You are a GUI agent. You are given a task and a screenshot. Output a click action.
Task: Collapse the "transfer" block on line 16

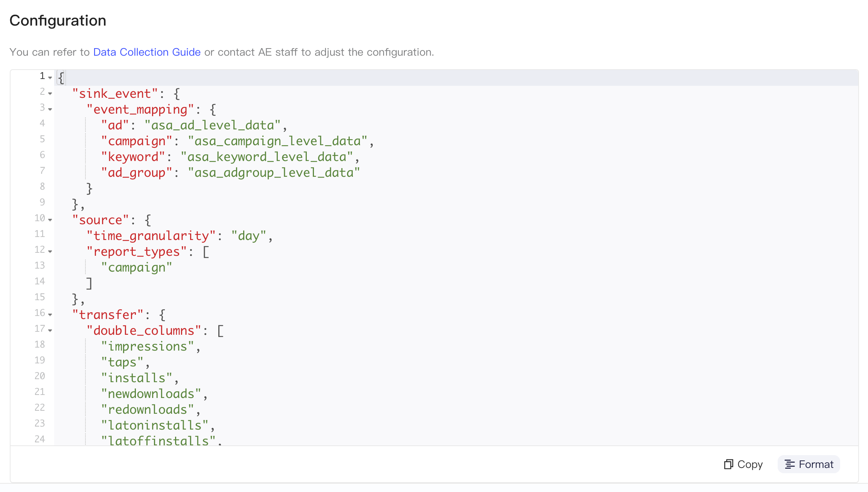[50, 314]
